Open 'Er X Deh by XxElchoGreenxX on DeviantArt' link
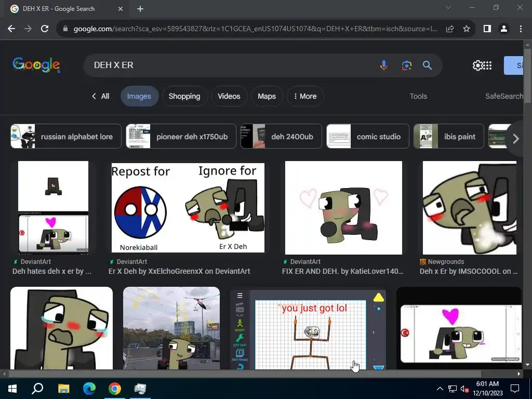532x399 pixels. [179, 271]
